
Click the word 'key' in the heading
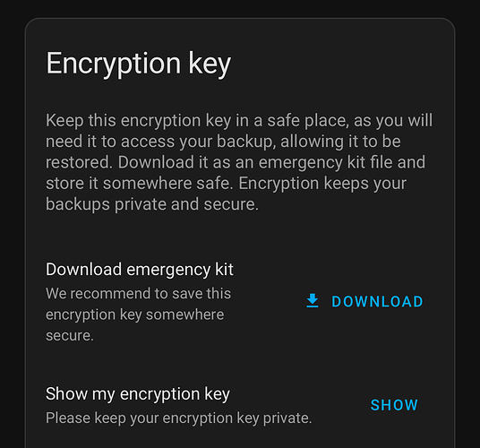[x=210, y=65]
